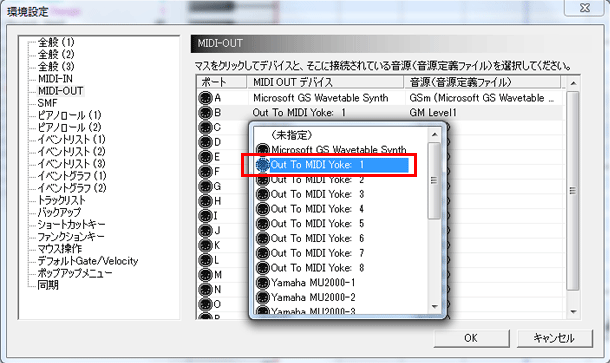Click icon beside Out To MIDI Yoke: 4
The image size is (610, 363).
click(263, 209)
